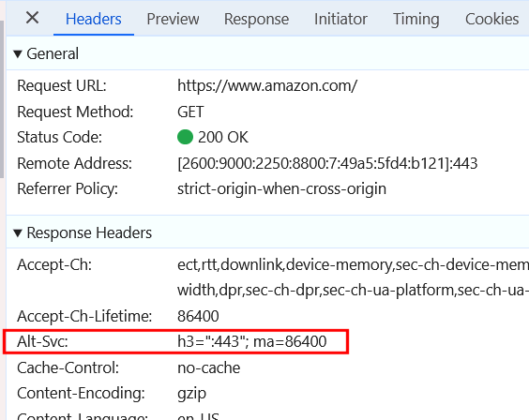Viewport: 529px width, 420px height.
Task: Click the Cache-Control no-cache value
Action: pyautogui.click(x=209, y=367)
